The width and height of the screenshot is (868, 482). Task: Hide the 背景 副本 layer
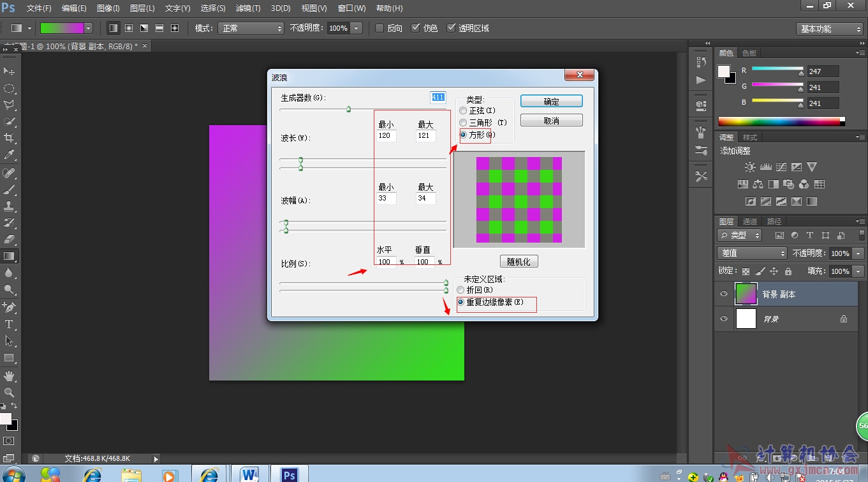pos(723,294)
